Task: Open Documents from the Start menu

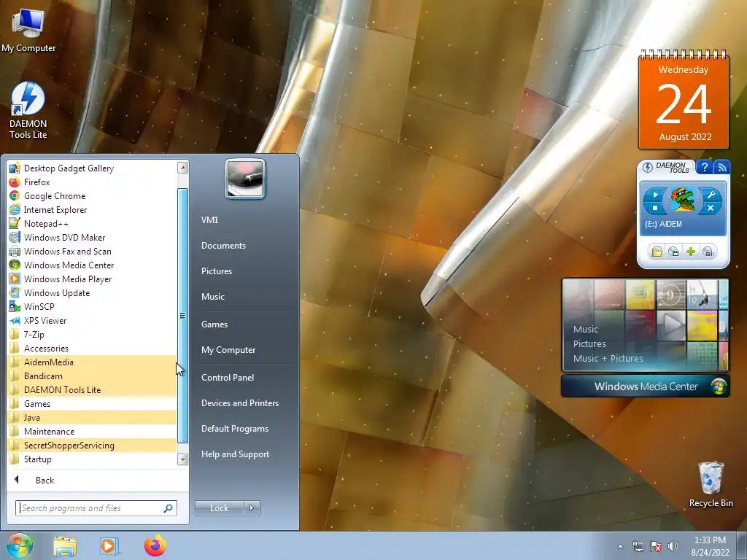Action: click(223, 245)
